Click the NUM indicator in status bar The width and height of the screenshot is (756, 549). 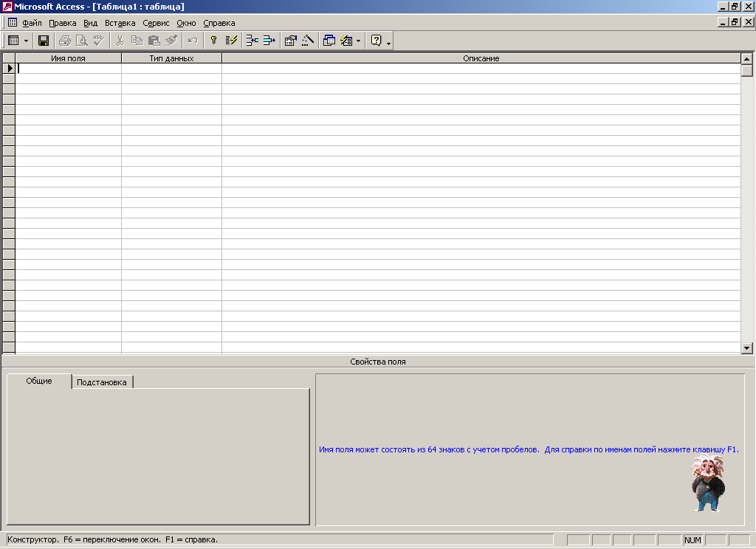click(693, 540)
